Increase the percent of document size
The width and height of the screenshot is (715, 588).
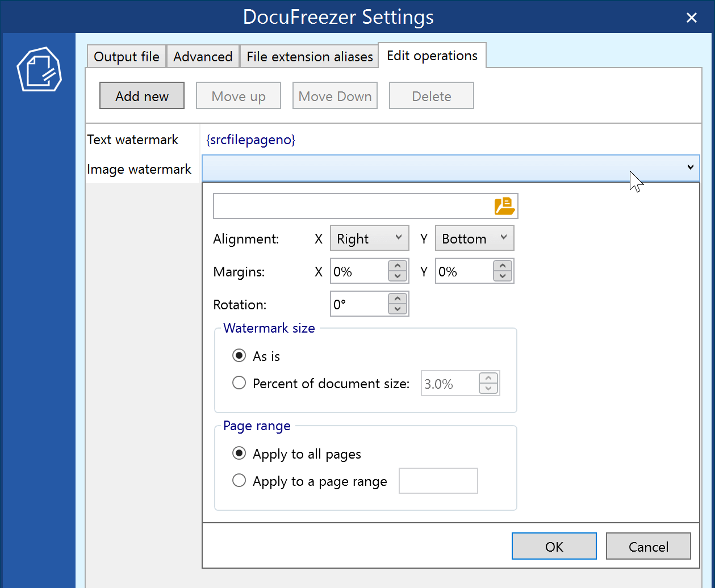click(x=488, y=378)
